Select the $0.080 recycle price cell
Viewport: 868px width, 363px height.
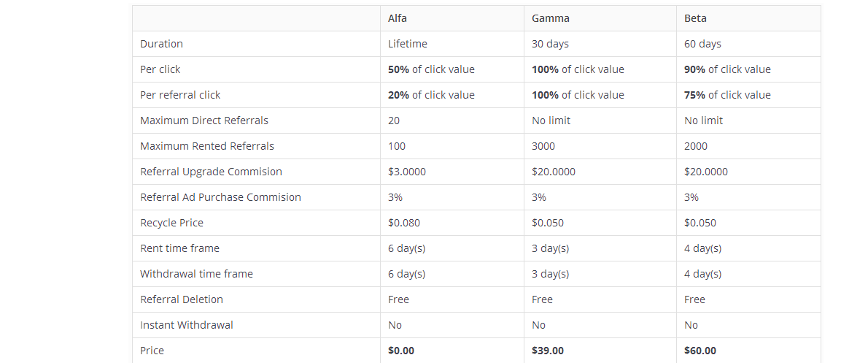coord(404,223)
